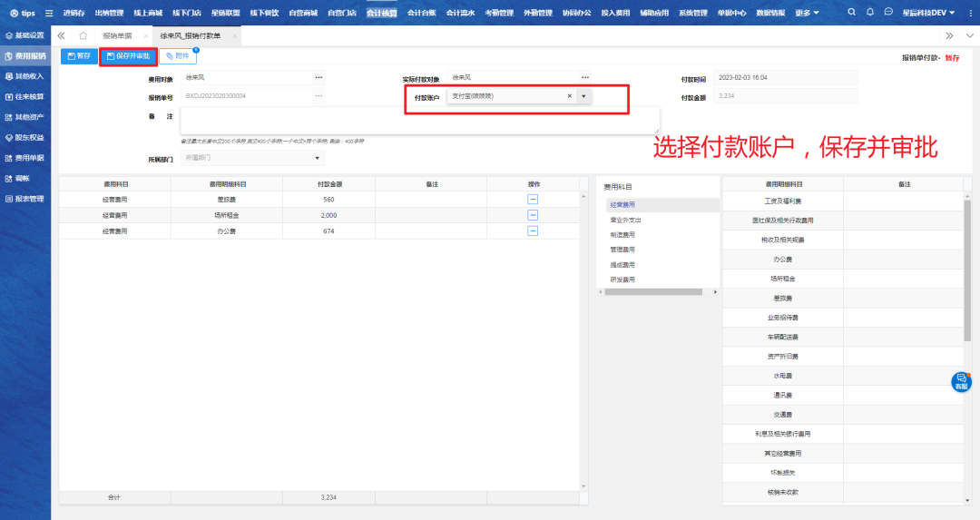Collapse sidebar with hamburger menu icon

pyautogui.click(x=49, y=14)
